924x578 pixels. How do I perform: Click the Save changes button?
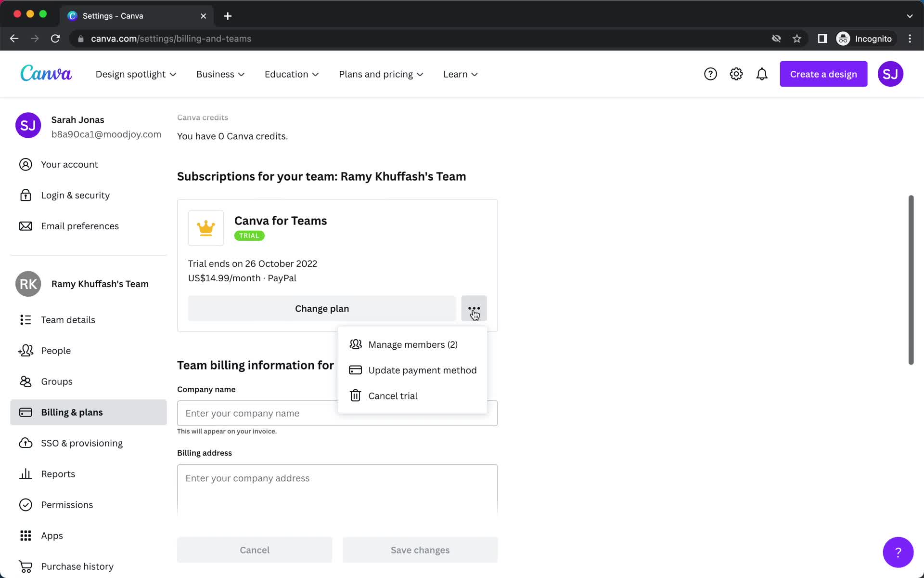(x=420, y=550)
